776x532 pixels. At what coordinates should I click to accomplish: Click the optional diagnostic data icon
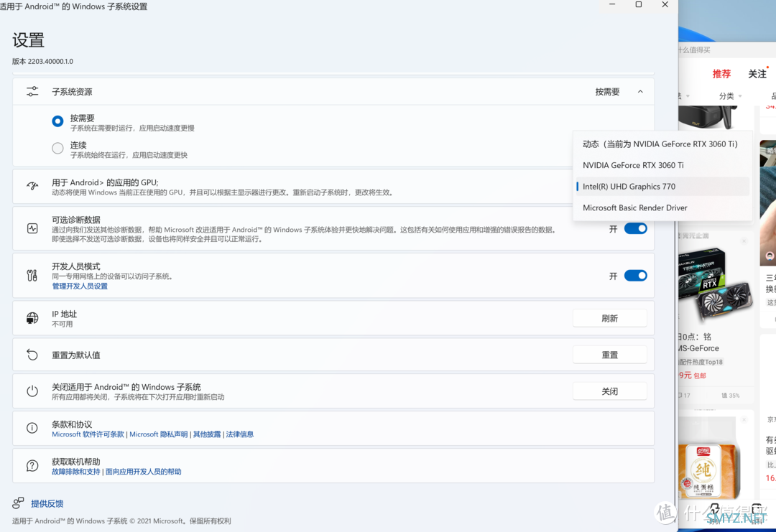click(x=32, y=228)
